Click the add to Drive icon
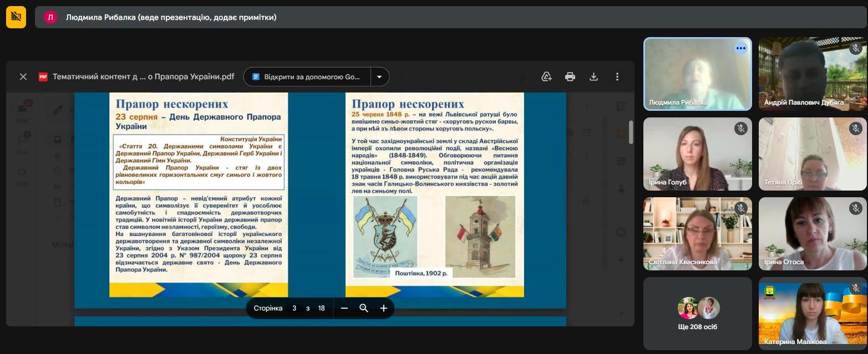 [x=546, y=76]
